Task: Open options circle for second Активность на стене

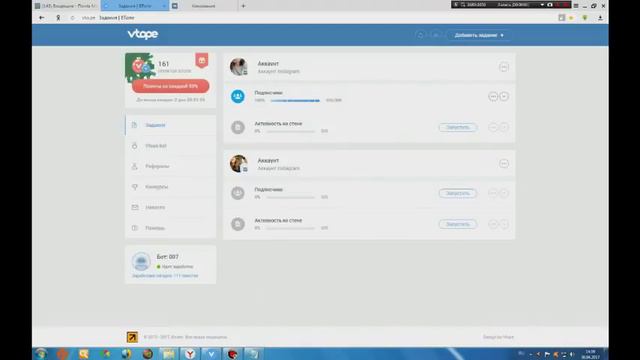Action: [493, 224]
